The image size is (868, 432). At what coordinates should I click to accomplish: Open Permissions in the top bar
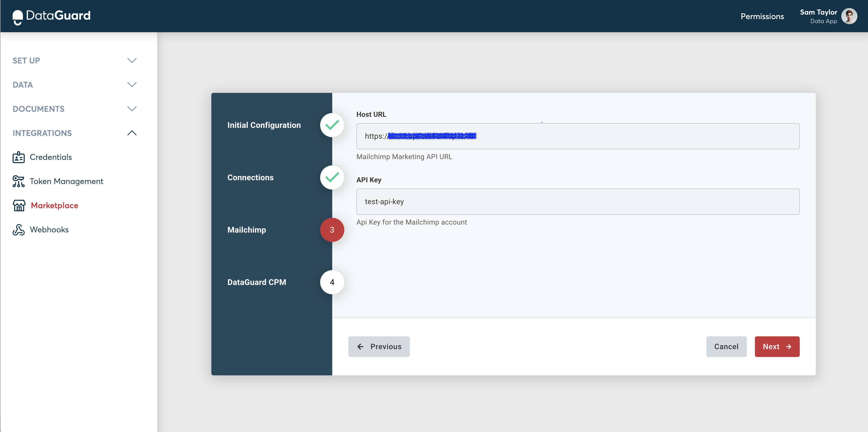762,16
